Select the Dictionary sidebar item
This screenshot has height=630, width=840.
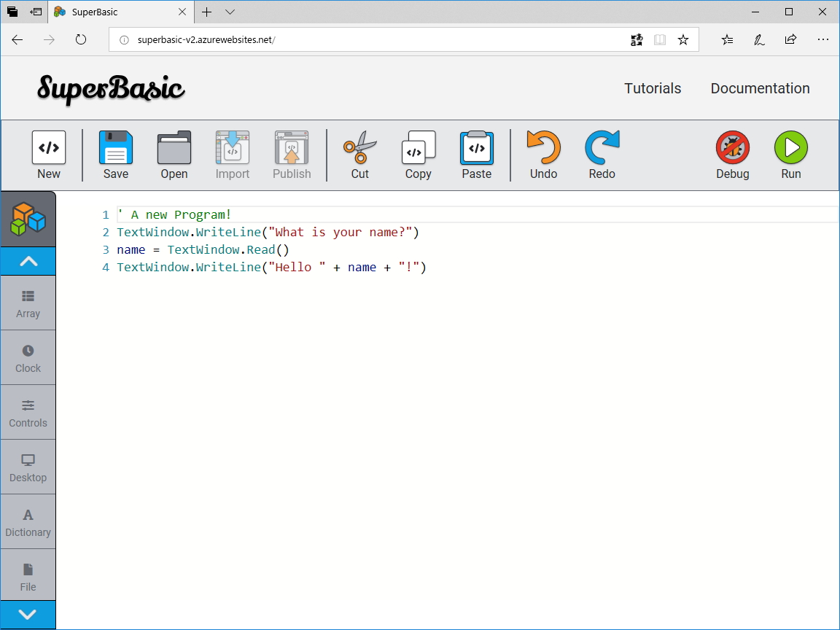tap(28, 521)
